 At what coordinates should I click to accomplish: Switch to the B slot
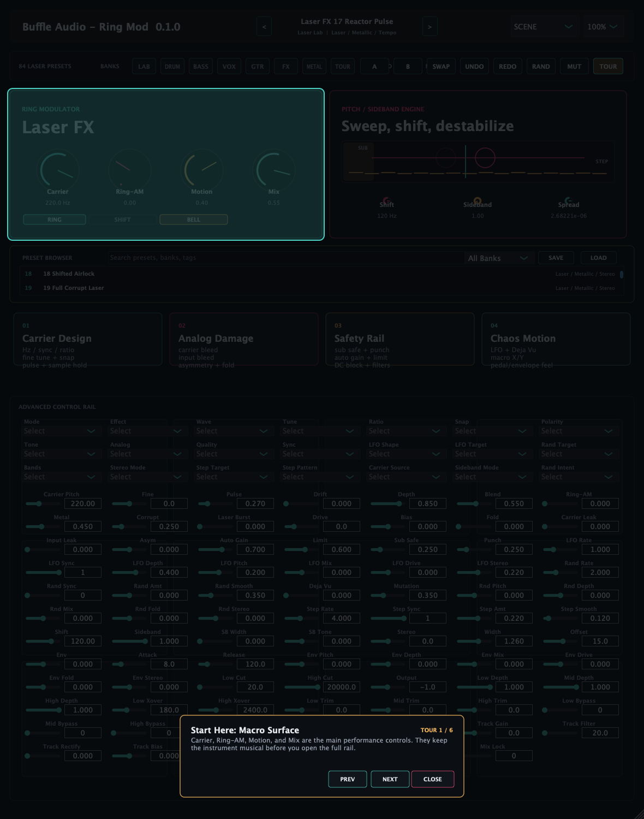(x=408, y=67)
